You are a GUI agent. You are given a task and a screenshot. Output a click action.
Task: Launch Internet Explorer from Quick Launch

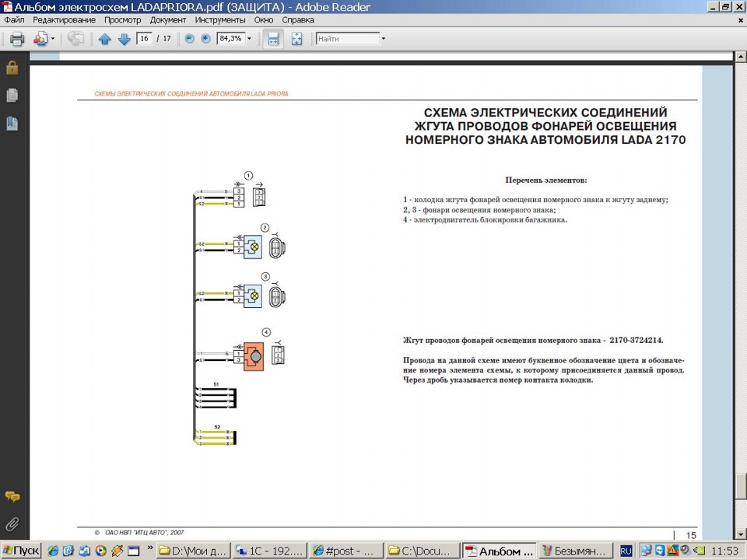click(x=52, y=551)
